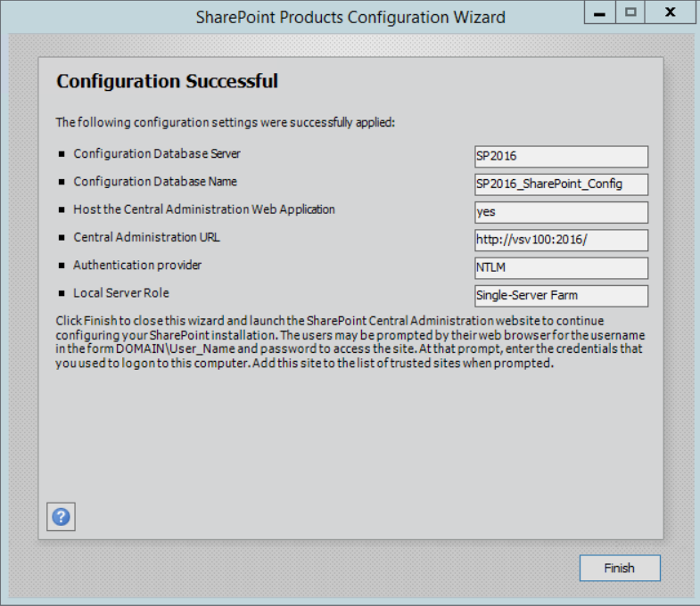Select the Central Administration URL field
The height and width of the screenshot is (606, 700).
point(561,240)
